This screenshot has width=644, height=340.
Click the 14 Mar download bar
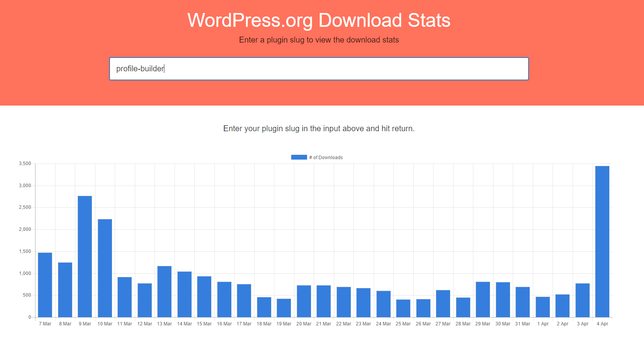184,294
